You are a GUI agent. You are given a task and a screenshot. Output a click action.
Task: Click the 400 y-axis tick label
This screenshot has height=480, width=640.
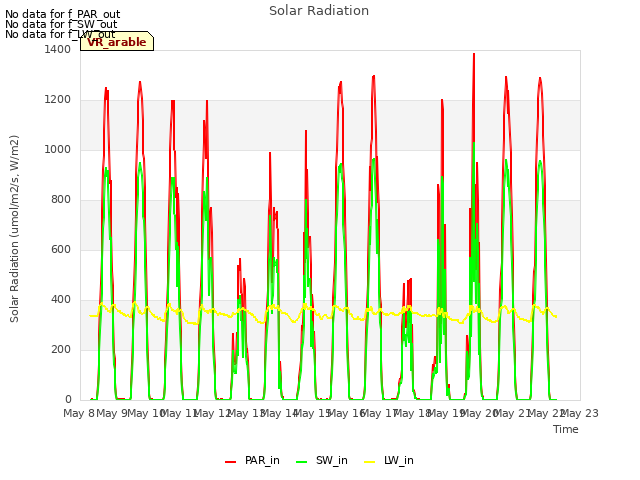tap(61, 300)
